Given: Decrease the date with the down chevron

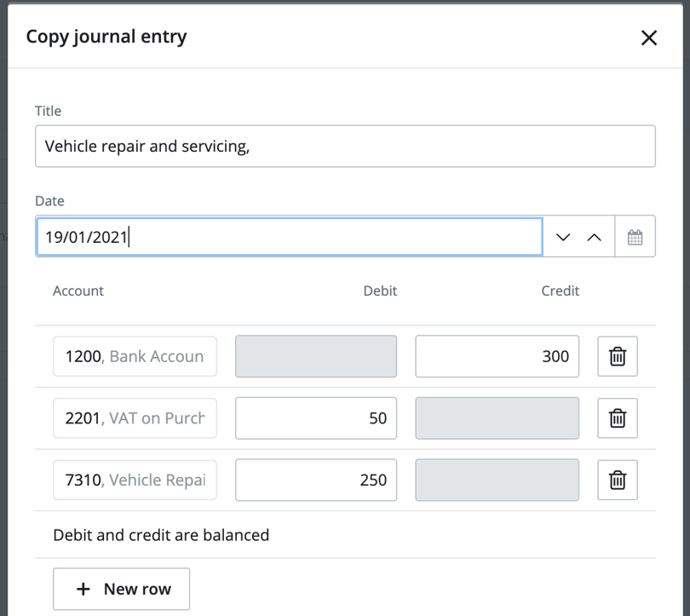Looking at the screenshot, I should click(563, 237).
